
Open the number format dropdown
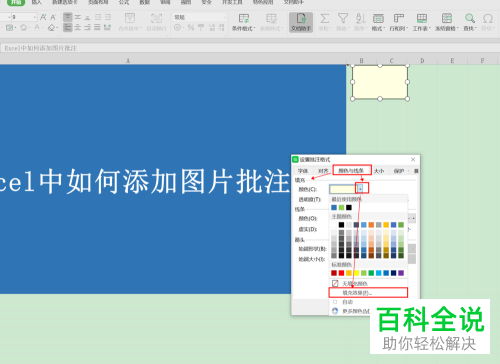[x=224, y=17]
